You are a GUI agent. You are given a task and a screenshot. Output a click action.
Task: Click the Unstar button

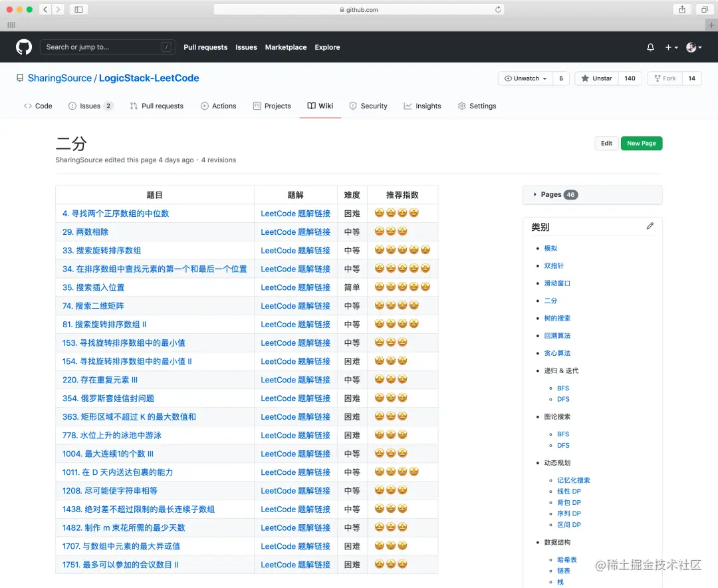596,78
